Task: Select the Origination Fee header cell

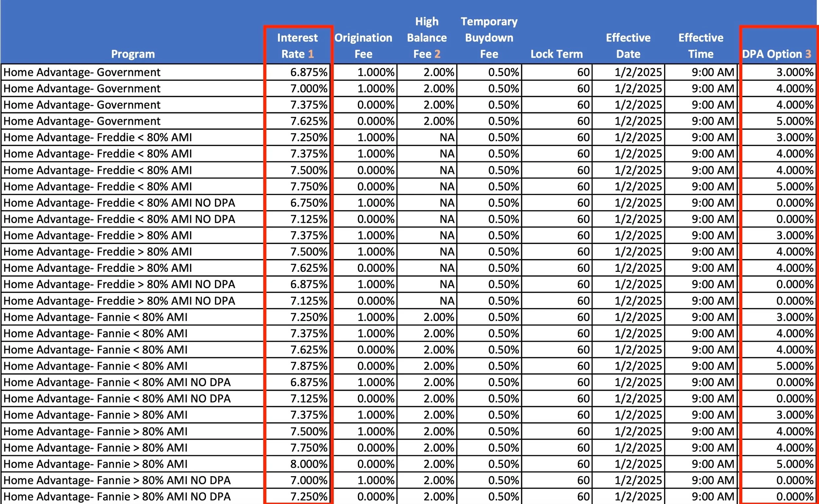Action: click(x=364, y=46)
